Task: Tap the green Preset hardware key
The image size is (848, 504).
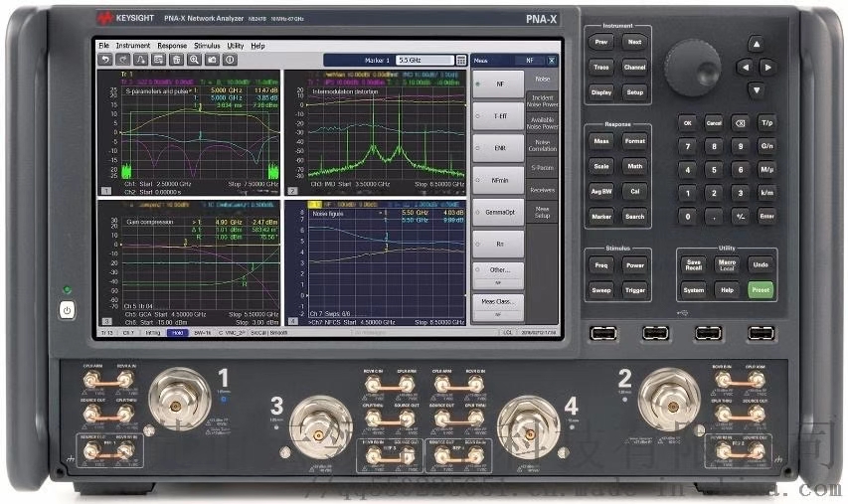Action: point(761,290)
